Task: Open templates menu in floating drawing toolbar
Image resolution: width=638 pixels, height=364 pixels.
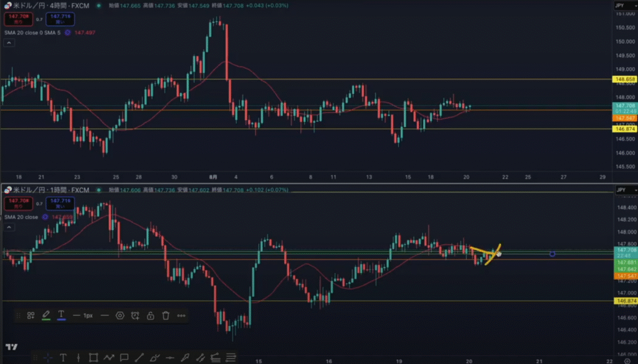Action: click(31, 315)
